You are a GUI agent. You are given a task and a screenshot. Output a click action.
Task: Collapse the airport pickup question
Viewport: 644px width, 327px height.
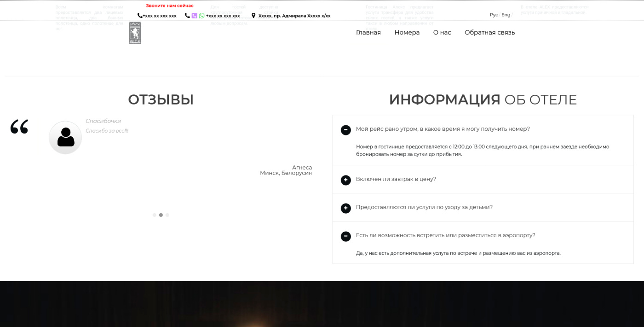346,236
